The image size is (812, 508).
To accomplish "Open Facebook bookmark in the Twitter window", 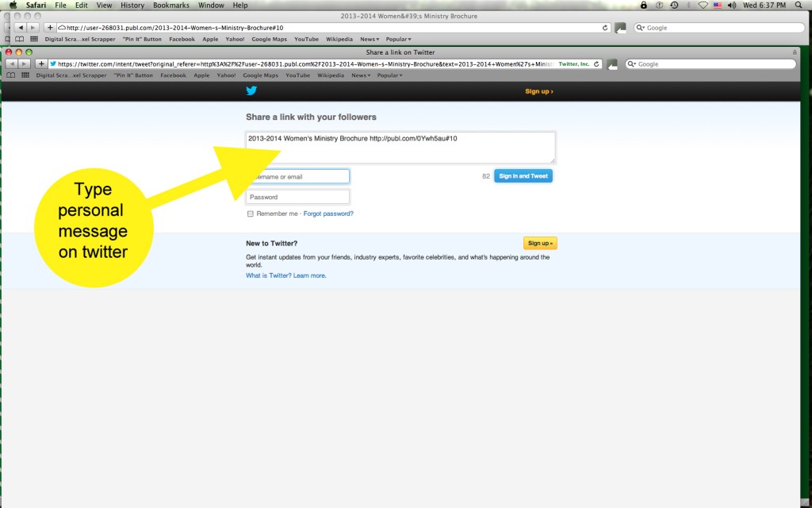I will click(173, 75).
